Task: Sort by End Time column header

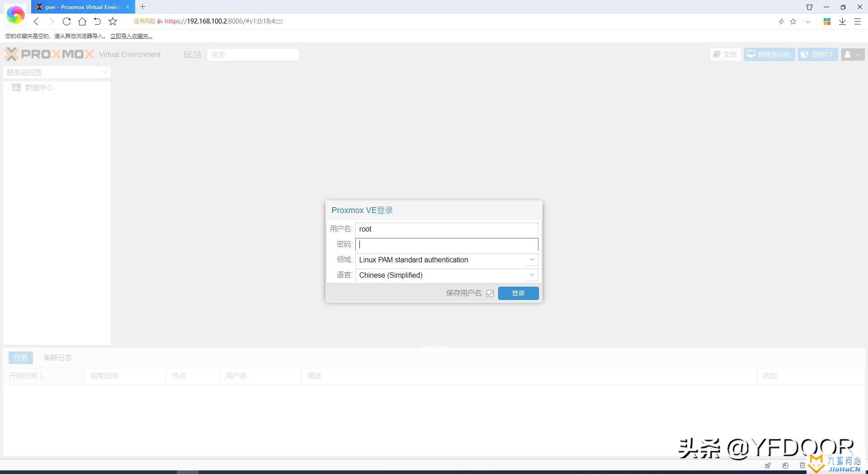Action: pos(125,376)
